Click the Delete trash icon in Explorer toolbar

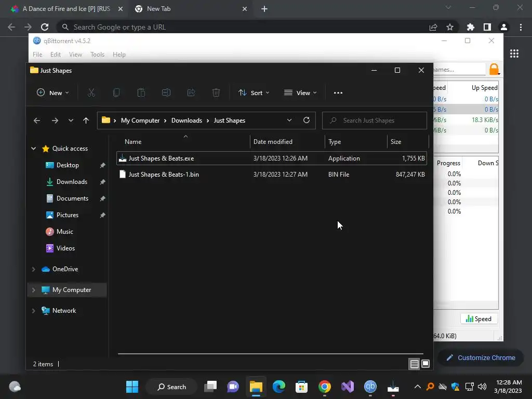(216, 92)
